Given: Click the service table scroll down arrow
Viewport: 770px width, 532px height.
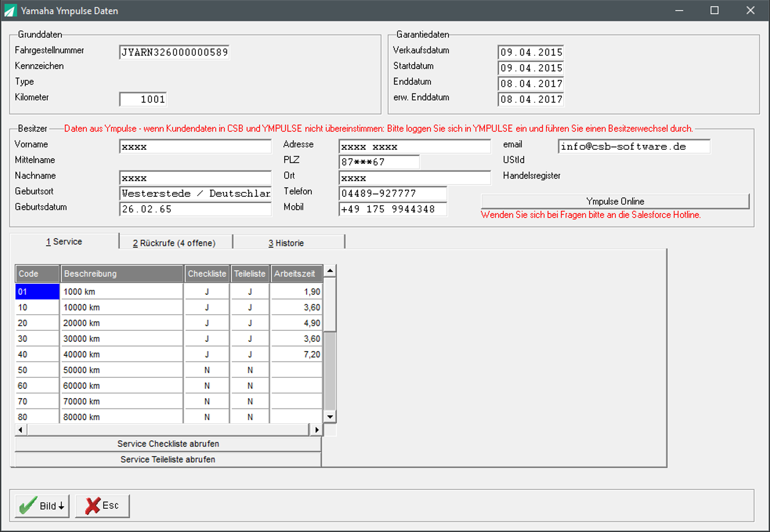Looking at the screenshot, I should click(x=330, y=416).
